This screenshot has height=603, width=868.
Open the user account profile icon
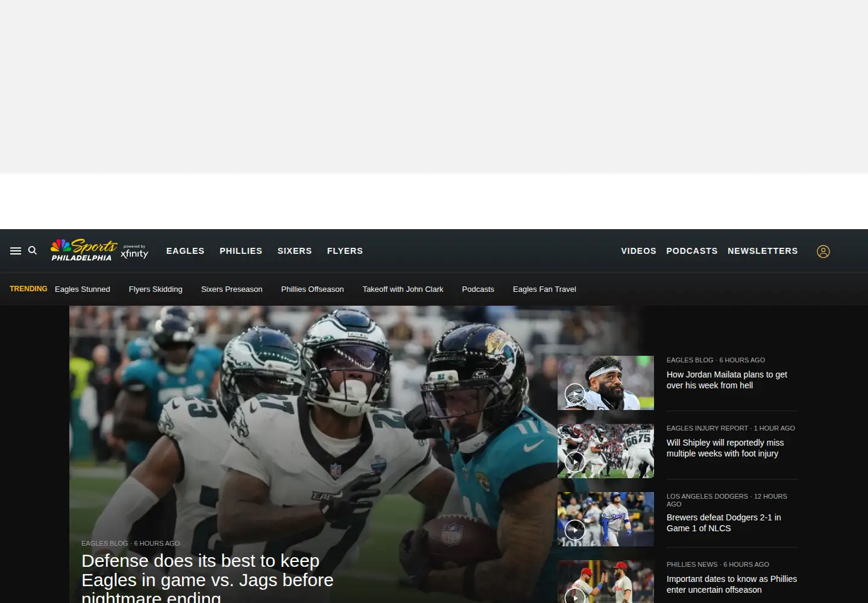coord(823,251)
